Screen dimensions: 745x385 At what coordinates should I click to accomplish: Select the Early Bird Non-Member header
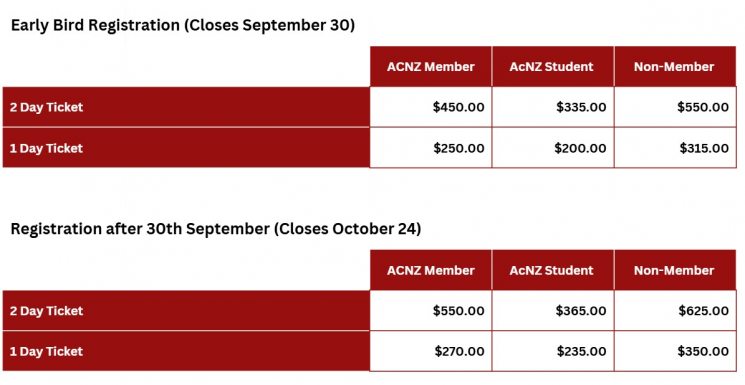(675, 67)
